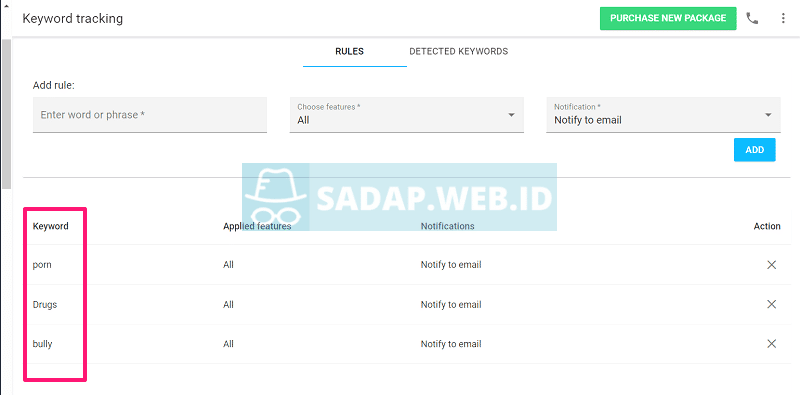
Task: Click the phone call icon
Action: [752, 18]
